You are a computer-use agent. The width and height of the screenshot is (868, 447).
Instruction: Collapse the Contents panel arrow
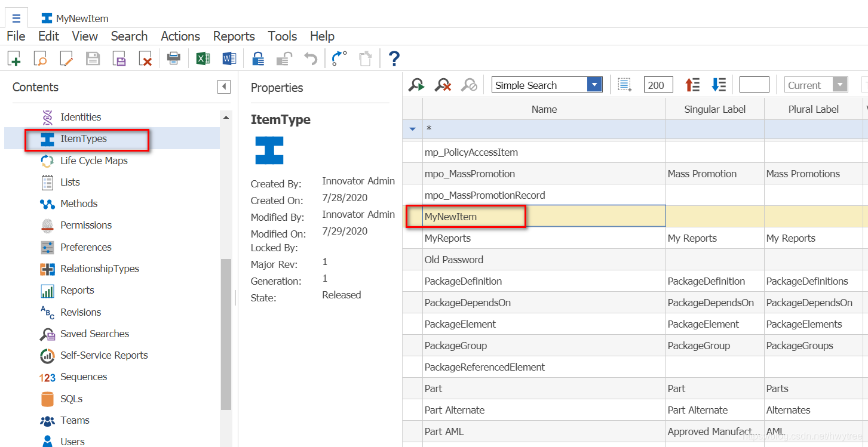(224, 87)
